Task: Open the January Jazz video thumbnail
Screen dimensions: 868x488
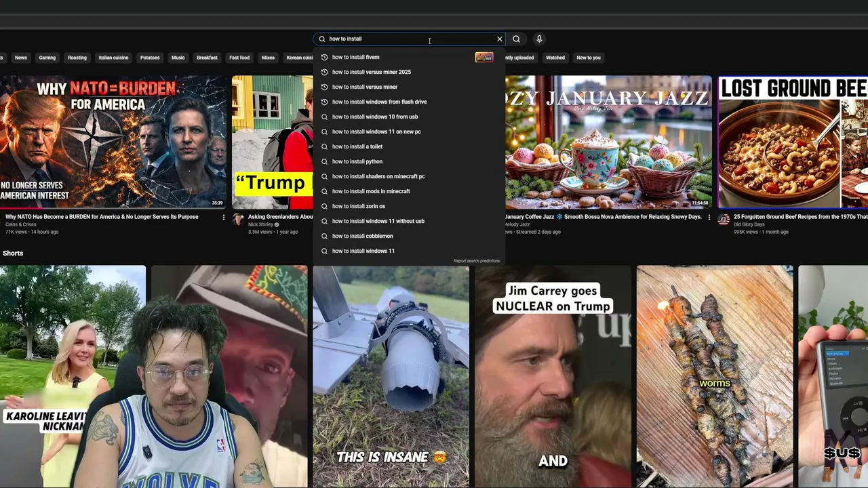Action: coord(608,142)
